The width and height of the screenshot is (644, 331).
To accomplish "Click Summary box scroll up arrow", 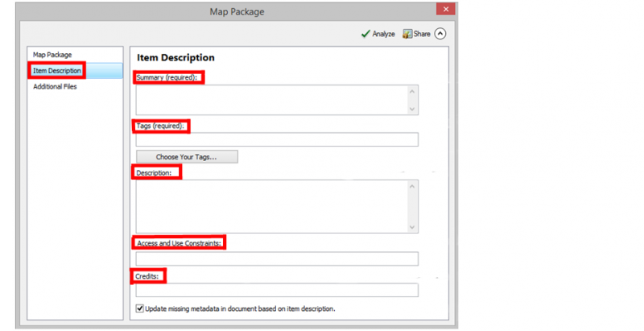I will [412, 91].
